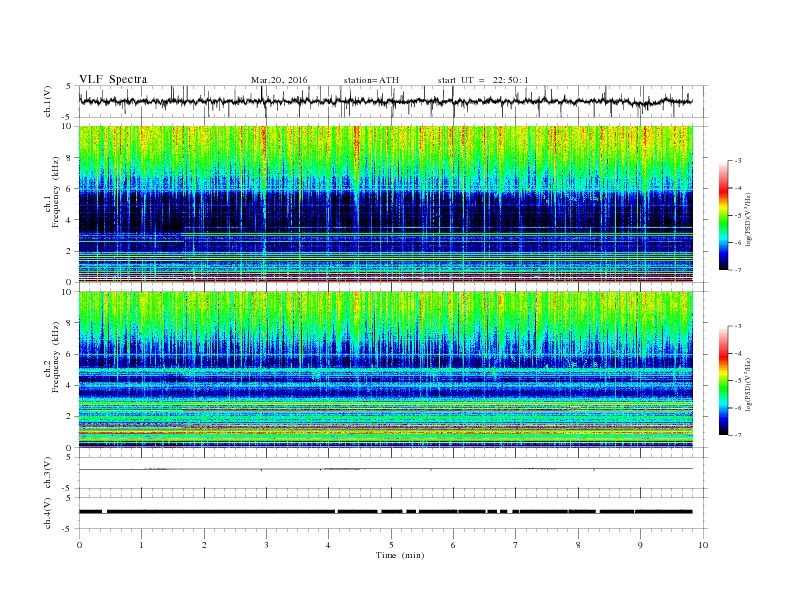Click the "2" kHz tick of ch.2 spectrogram

point(70,417)
